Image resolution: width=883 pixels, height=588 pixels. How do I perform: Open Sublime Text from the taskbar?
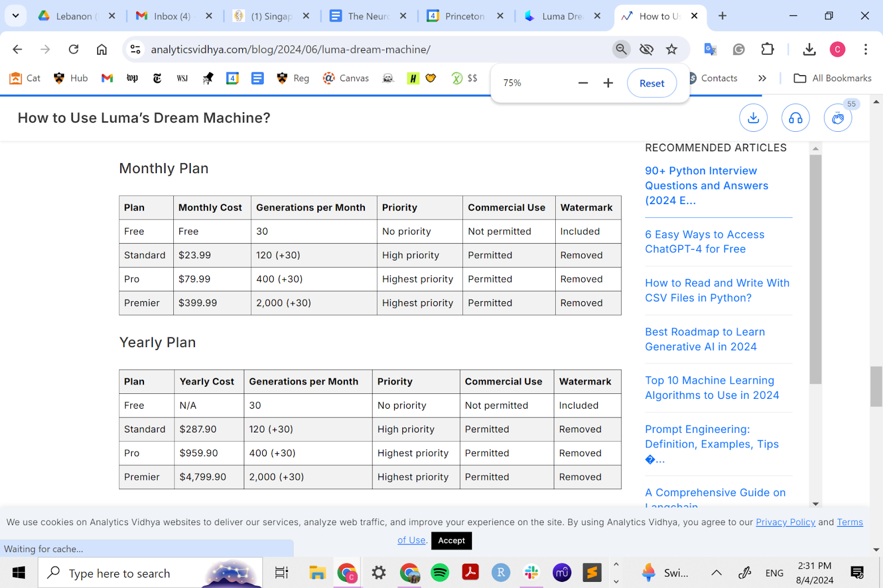592,573
